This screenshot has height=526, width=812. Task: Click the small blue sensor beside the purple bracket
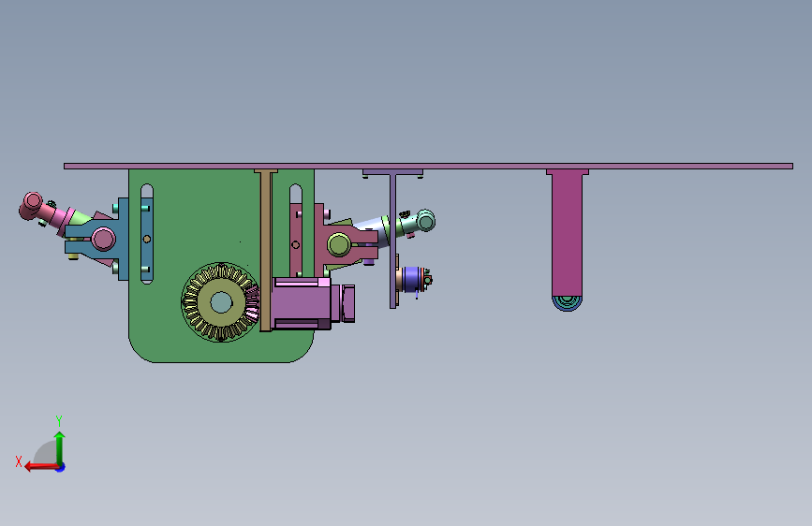414,280
